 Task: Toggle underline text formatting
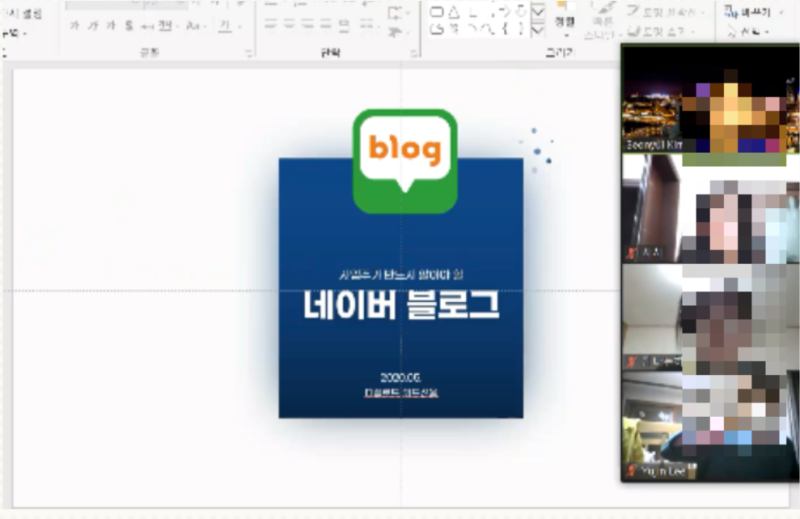coord(111,26)
